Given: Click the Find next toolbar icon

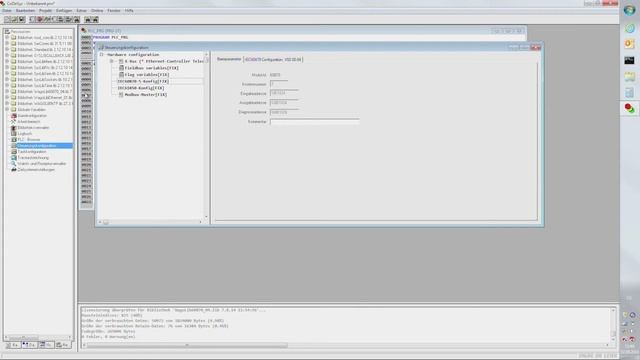Looking at the screenshot, I should [95, 19].
